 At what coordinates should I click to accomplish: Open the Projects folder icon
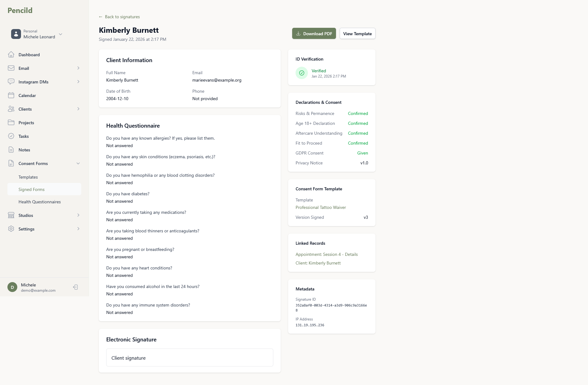coord(11,122)
